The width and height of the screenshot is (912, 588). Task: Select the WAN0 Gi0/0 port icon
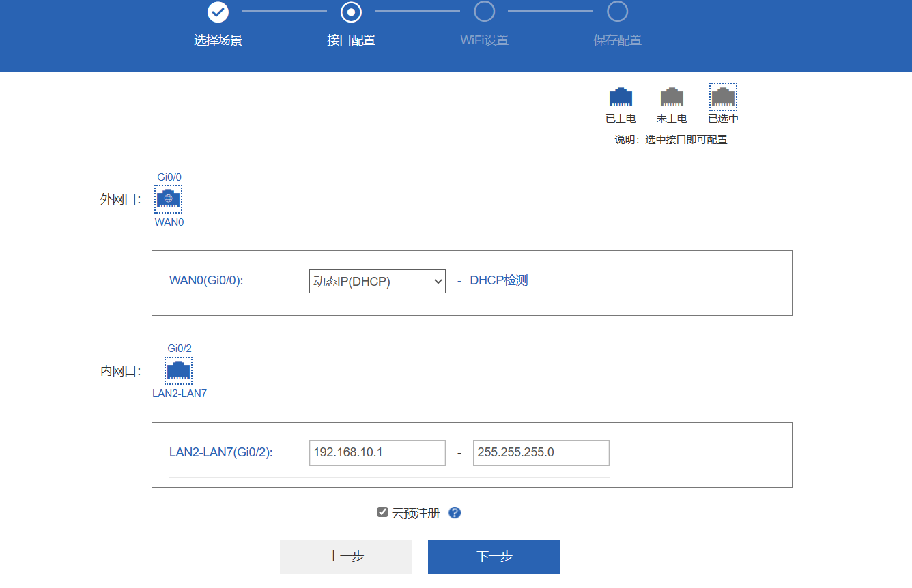coord(168,199)
